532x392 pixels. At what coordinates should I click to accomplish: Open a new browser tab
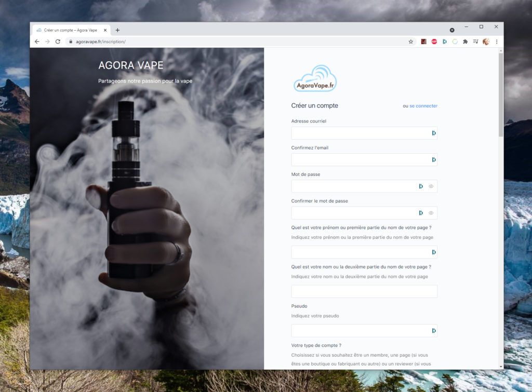117,30
